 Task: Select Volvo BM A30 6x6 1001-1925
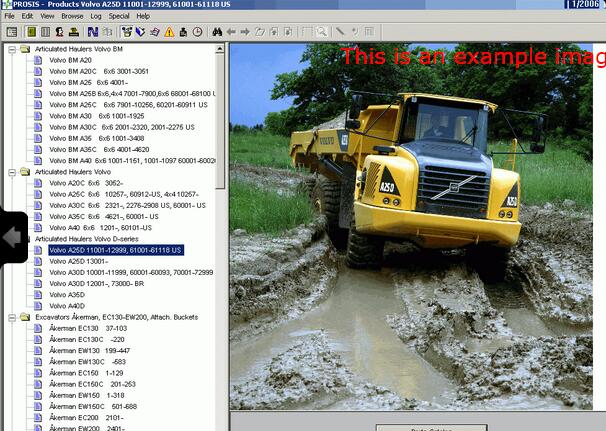coord(97,116)
